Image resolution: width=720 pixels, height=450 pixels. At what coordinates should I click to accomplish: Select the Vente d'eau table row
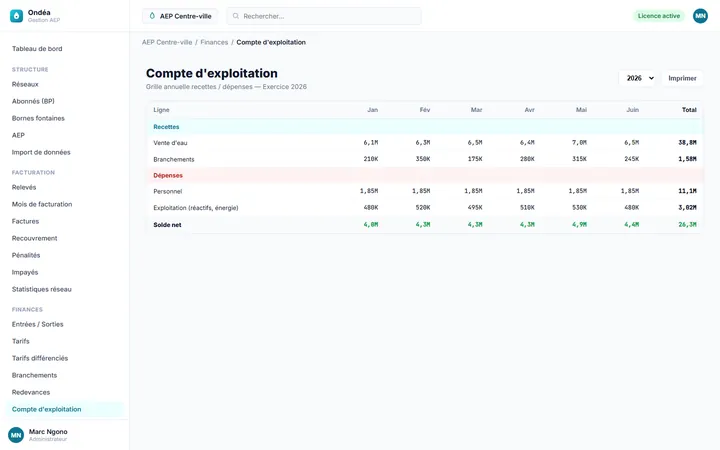tap(425, 143)
